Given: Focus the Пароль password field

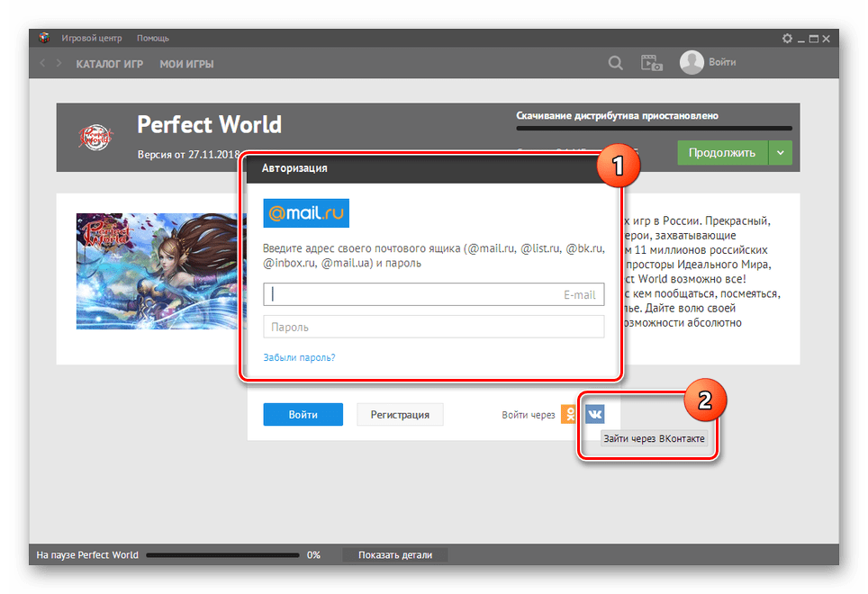Looking at the screenshot, I should tap(433, 327).
